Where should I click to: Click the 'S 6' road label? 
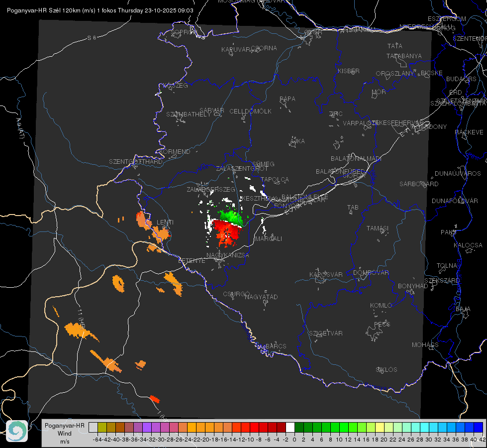(92, 38)
